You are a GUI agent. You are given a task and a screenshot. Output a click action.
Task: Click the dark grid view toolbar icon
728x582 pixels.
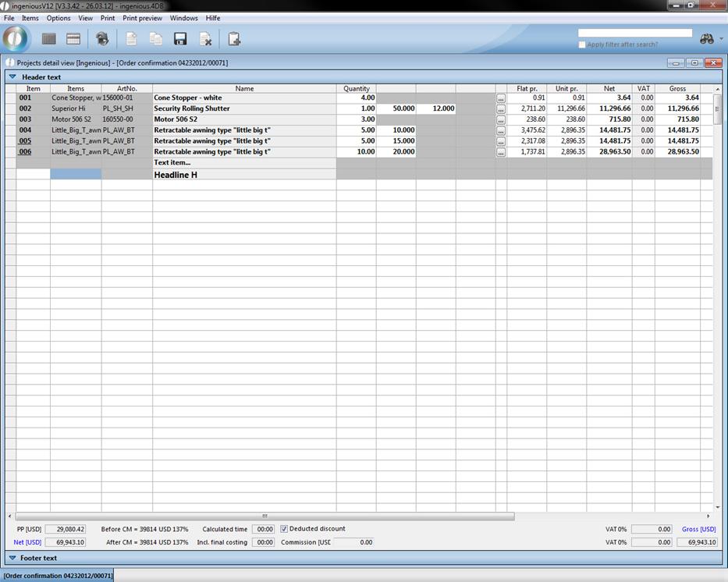click(x=49, y=39)
